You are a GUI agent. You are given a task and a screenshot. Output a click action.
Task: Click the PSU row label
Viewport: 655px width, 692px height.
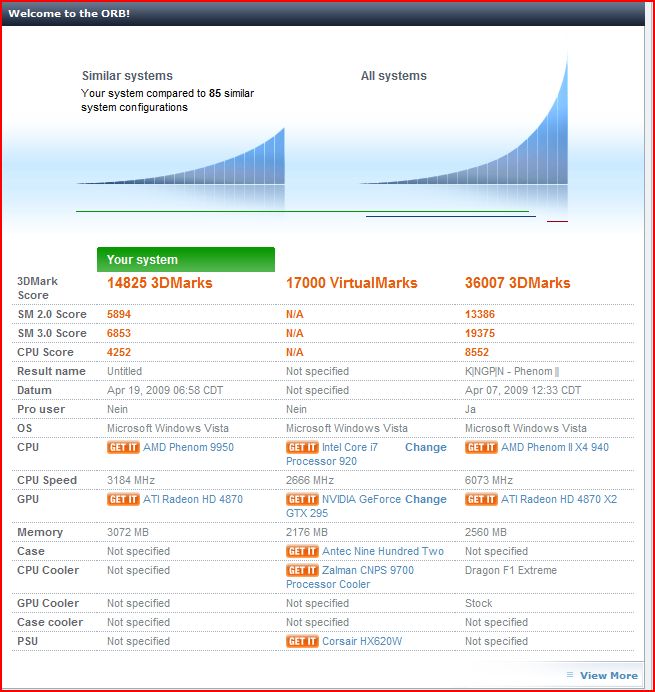[27, 641]
